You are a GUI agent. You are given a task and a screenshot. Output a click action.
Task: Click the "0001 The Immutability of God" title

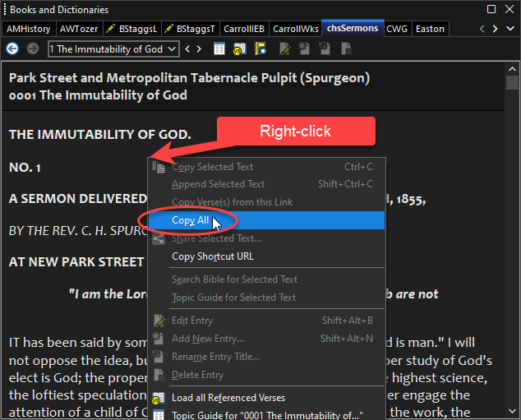[x=98, y=95]
